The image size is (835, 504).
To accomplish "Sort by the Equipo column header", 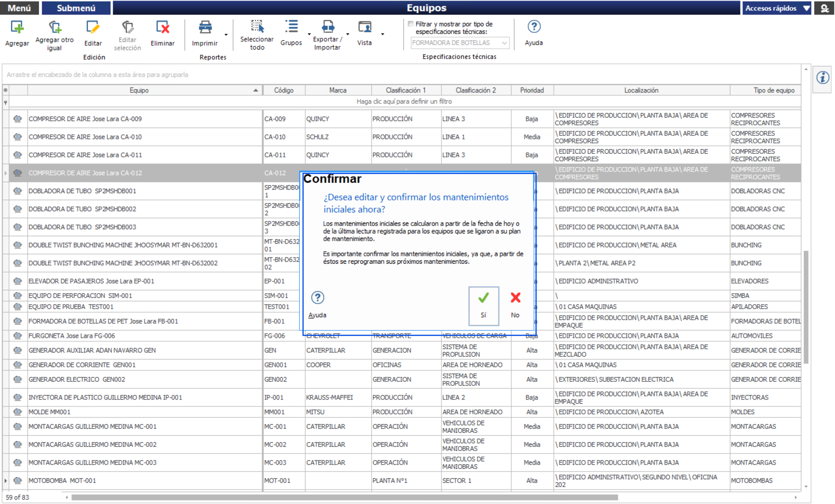I will [x=145, y=90].
